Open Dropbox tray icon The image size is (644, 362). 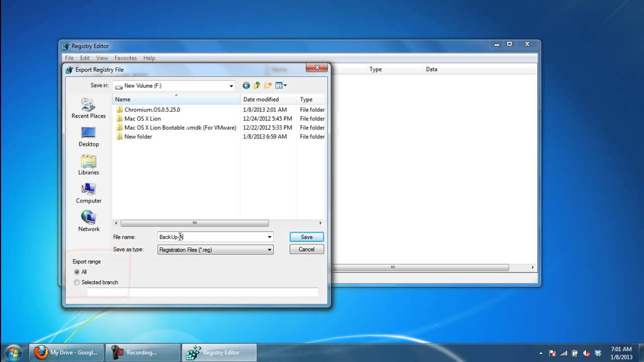click(x=598, y=353)
